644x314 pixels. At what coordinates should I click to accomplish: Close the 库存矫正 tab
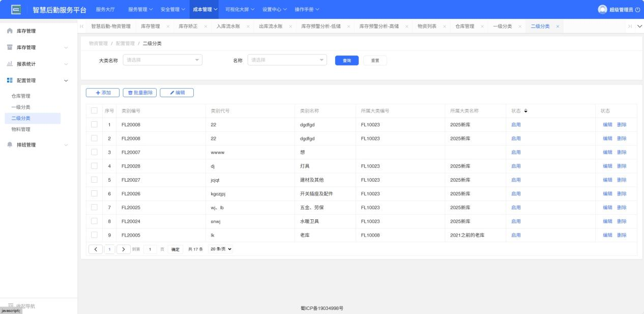click(206, 26)
